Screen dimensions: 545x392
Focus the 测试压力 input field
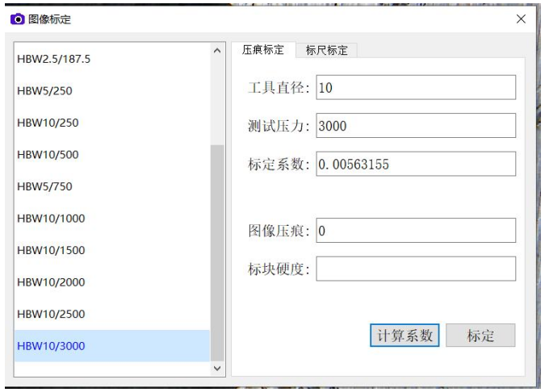pyautogui.click(x=415, y=125)
